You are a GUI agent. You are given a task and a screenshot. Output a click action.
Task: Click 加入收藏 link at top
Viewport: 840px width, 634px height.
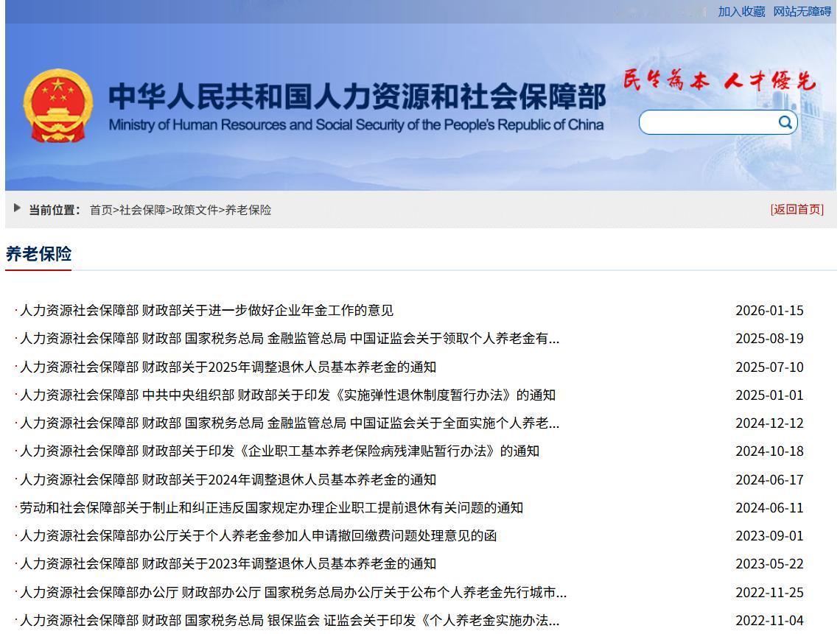[x=741, y=11]
